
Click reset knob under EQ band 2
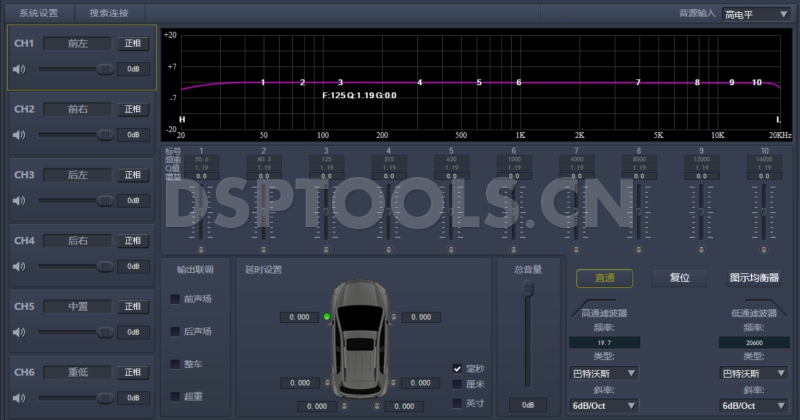(263, 250)
